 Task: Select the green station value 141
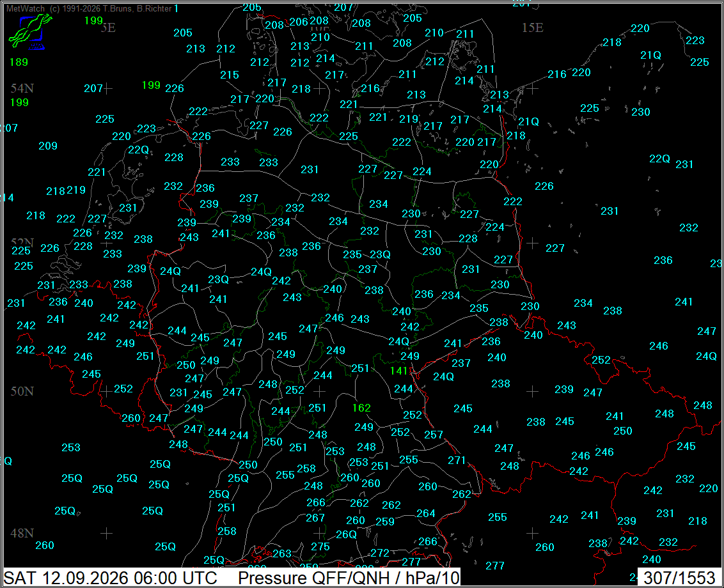click(399, 371)
